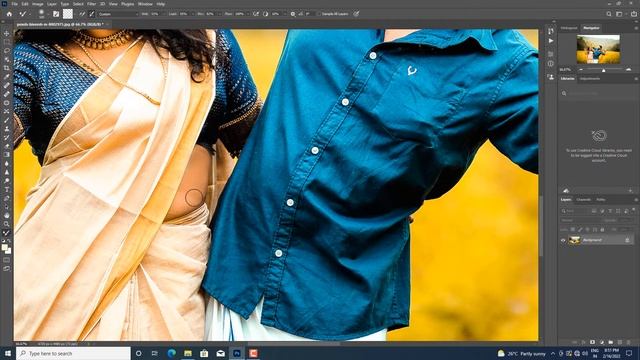
Task: Open the Actions panel play icon
Action: click(x=551, y=41)
